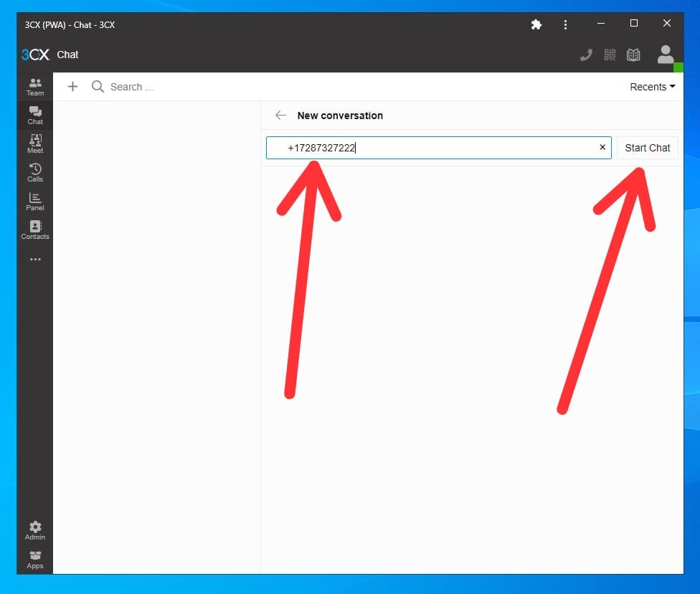Select the Chat sidebar icon
The image size is (700, 594).
pos(35,115)
